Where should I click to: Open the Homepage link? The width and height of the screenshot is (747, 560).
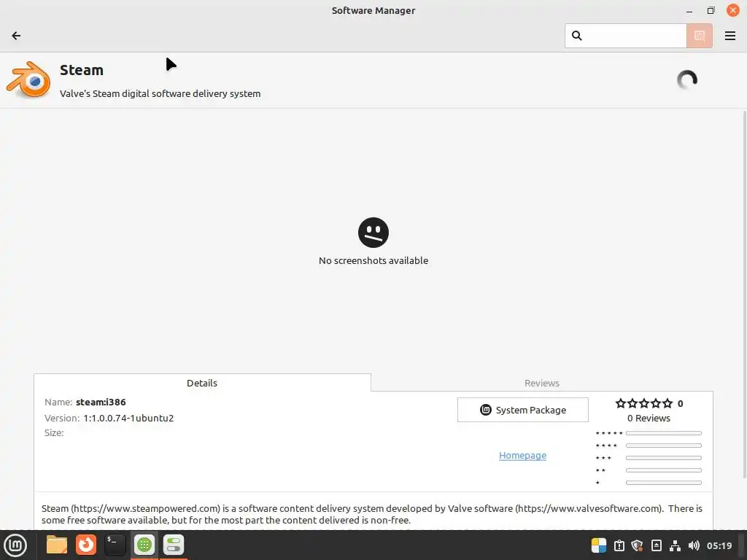click(522, 455)
